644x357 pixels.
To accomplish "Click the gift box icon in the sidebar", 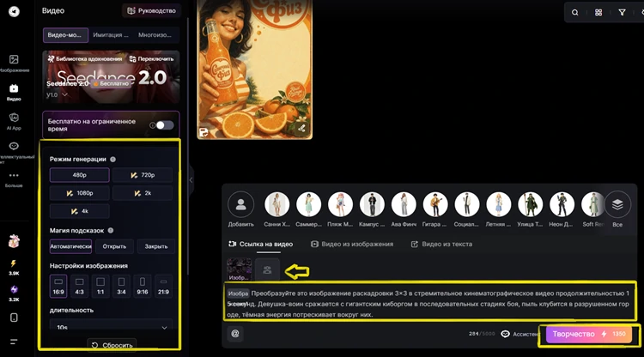I will pos(14,241).
